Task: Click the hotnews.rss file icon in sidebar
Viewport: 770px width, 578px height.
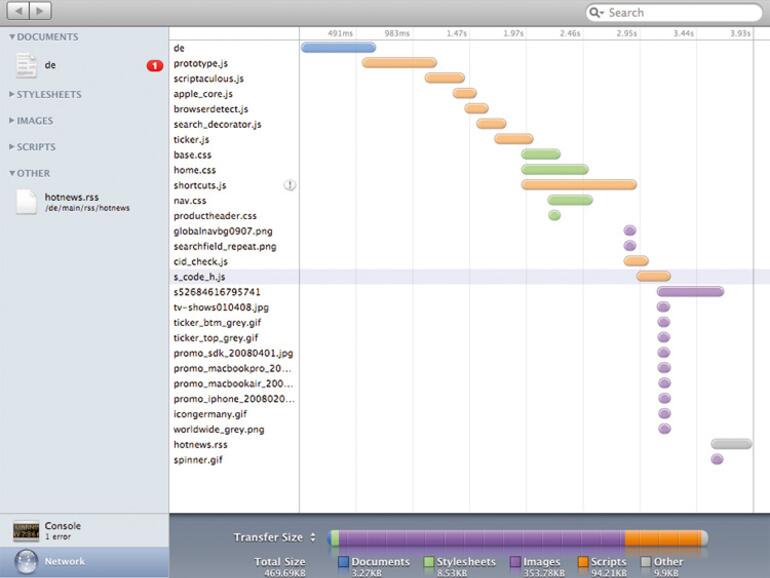Action: (26, 202)
